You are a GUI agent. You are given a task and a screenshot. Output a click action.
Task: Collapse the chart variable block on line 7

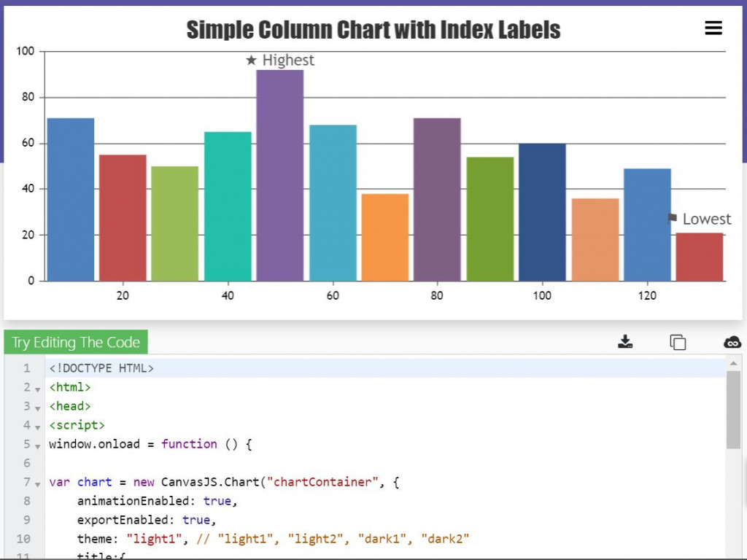tap(37, 483)
